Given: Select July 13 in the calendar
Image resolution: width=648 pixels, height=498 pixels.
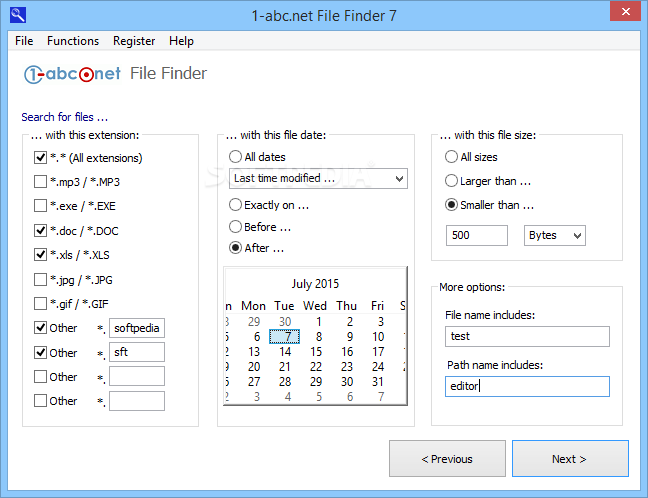Looking at the screenshot, I should [x=254, y=352].
